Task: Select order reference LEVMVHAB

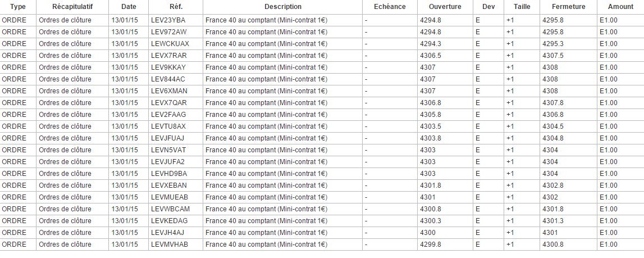Action: pyautogui.click(x=169, y=245)
